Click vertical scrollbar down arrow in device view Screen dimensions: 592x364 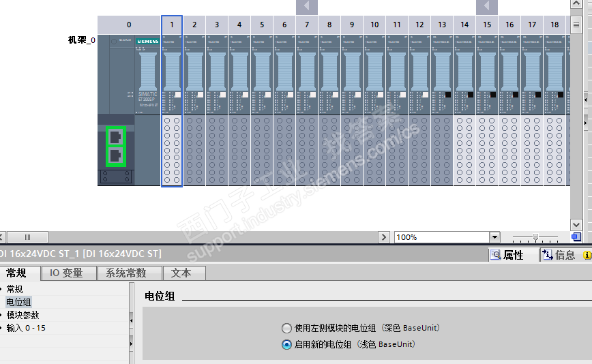coord(576,225)
